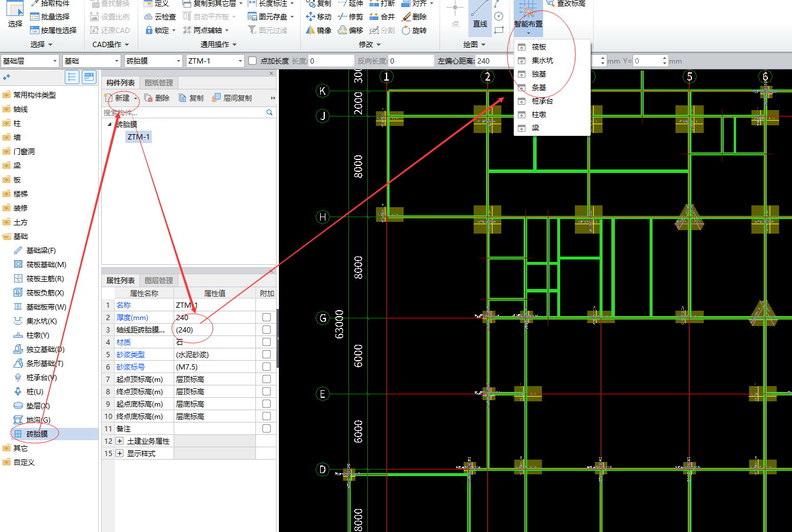Switch to 图纸管理 tab

[x=159, y=82]
